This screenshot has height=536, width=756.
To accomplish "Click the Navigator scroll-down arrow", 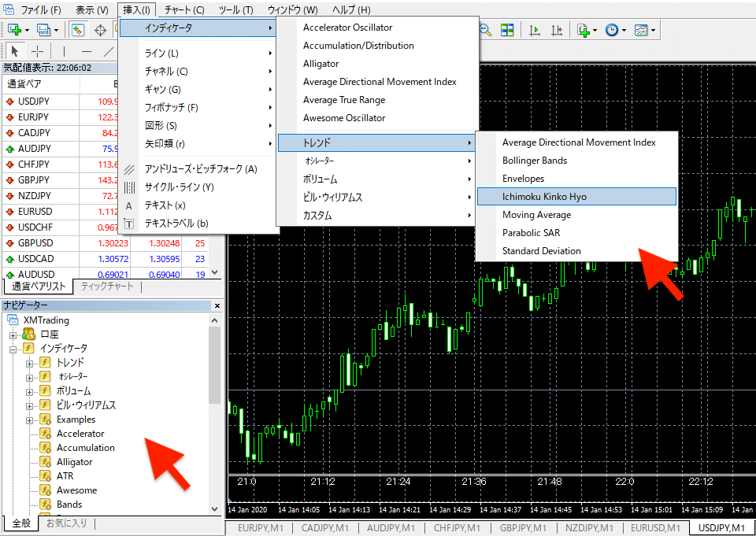I will [215, 509].
